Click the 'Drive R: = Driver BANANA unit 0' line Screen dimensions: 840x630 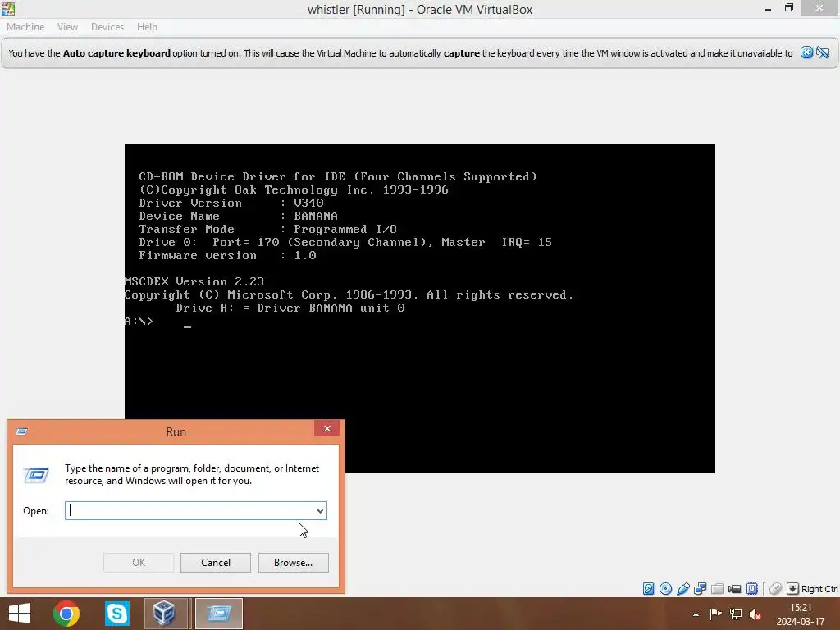point(290,308)
